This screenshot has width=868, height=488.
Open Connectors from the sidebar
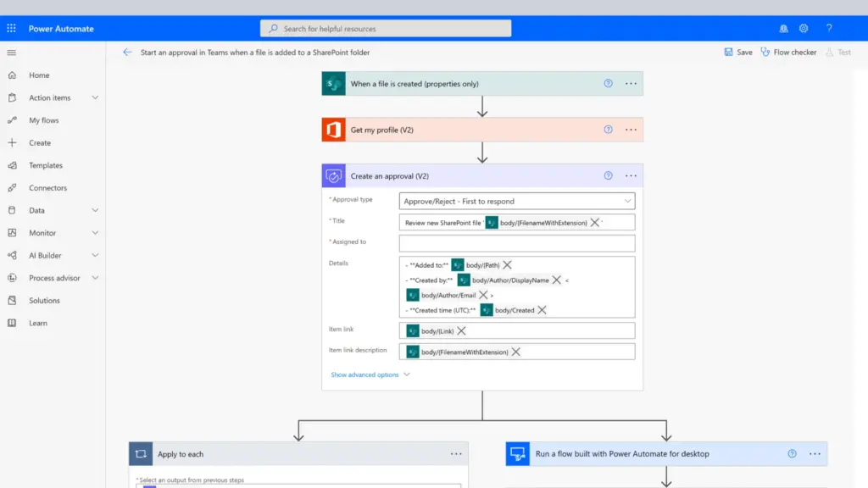coord(49,187)
